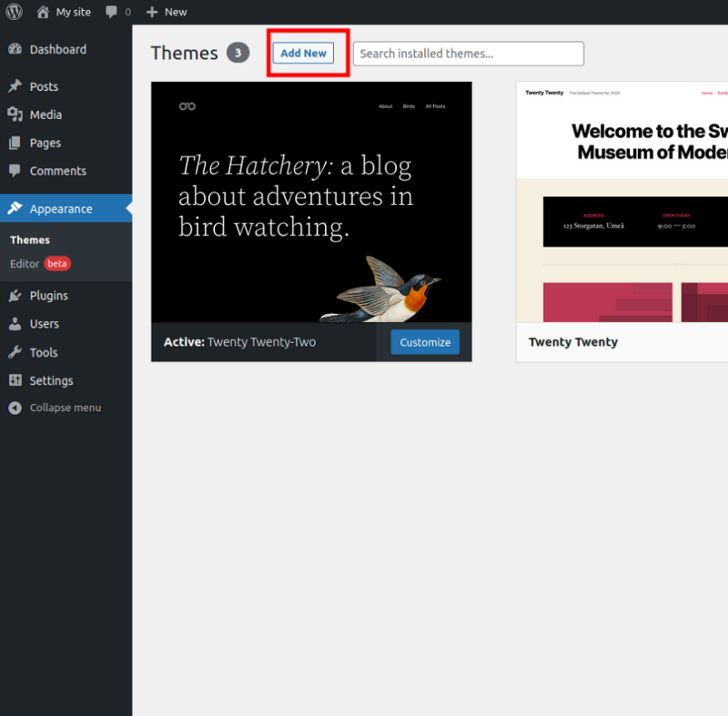The width and height of the screenshot is (728, 716).
Task: Open the Twenty Twenty theme thumbnail
Action: (622, 202)
